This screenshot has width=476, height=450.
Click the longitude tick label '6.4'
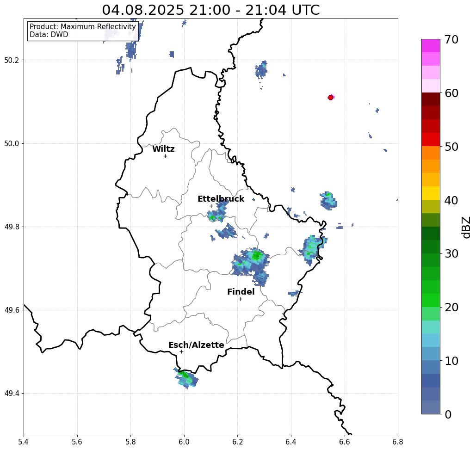291,442
